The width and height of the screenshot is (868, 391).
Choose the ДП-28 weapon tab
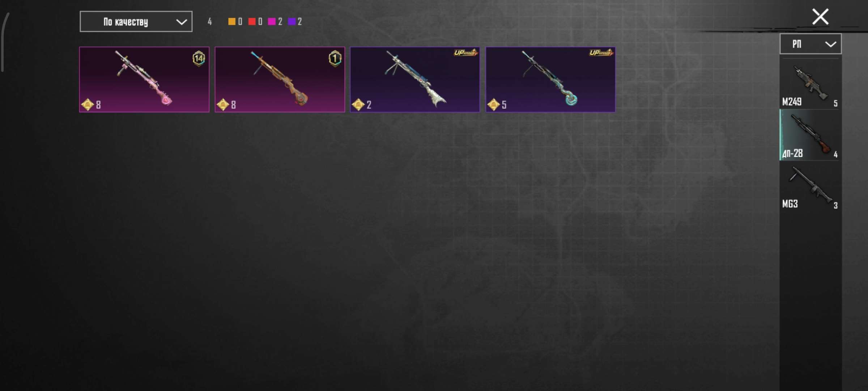[x=810, y=135]
